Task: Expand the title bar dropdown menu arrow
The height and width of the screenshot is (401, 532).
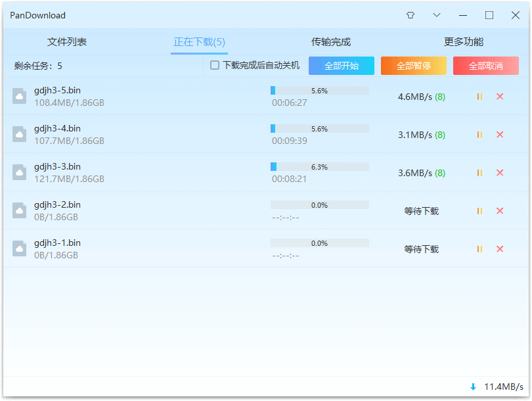Action: point(437,15)
